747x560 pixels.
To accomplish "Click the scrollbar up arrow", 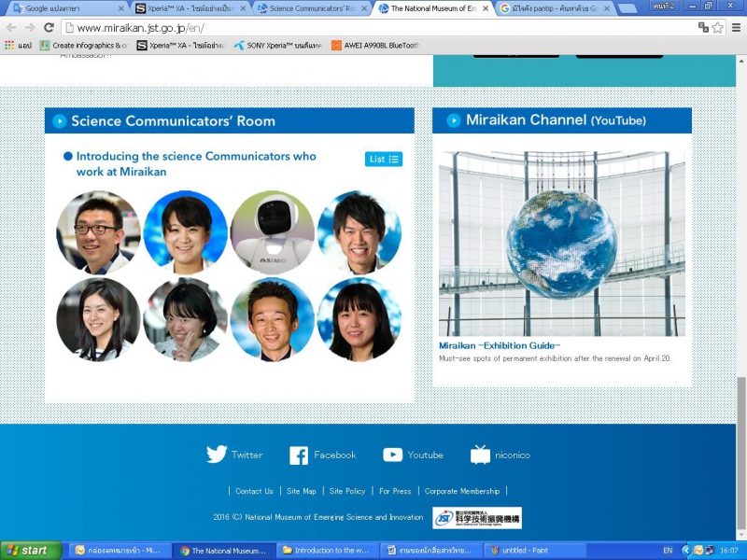I will (x=741, y=61).
